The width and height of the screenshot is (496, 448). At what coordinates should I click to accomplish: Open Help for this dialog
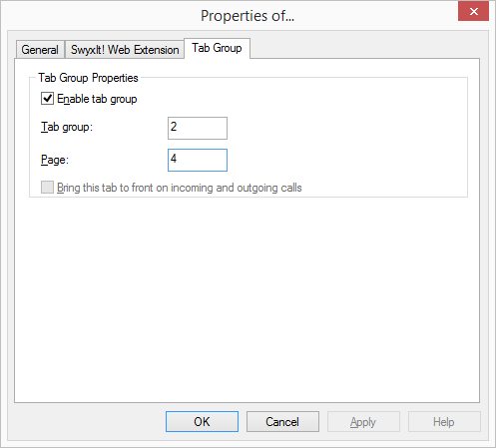tap(444, 422)
